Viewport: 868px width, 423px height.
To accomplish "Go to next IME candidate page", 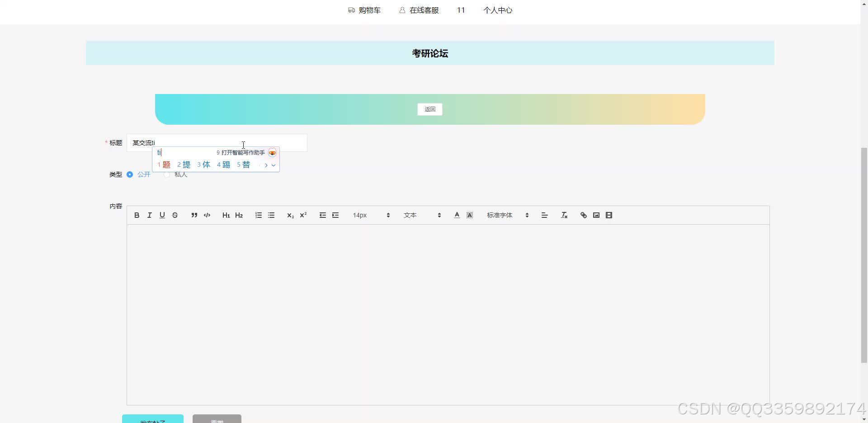I will coord(266,165).
